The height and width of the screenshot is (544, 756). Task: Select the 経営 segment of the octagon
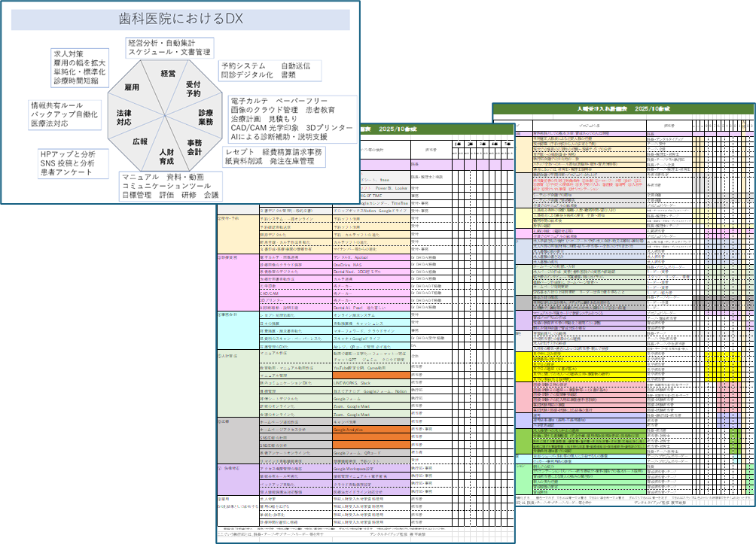[x=168, y=74]
